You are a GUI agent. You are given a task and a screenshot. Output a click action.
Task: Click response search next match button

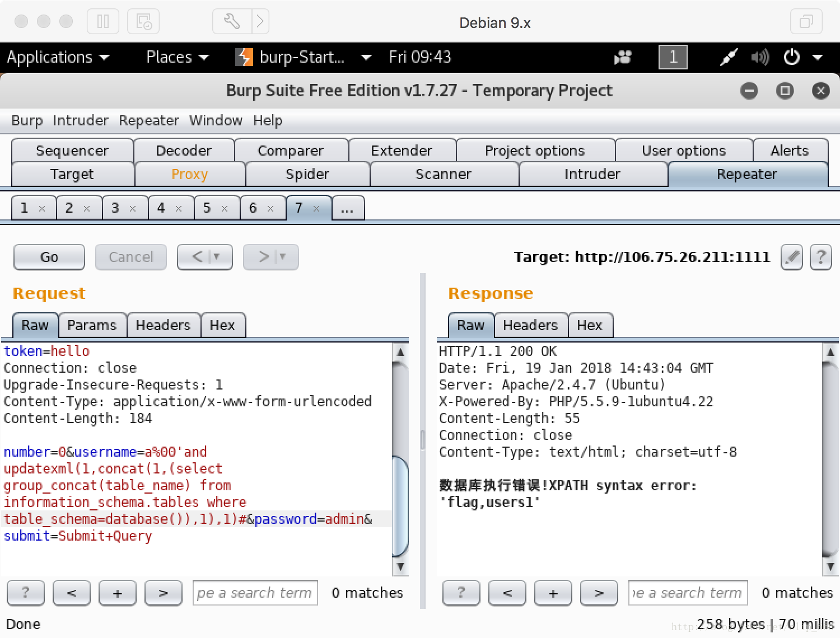(x=599, y=593)
